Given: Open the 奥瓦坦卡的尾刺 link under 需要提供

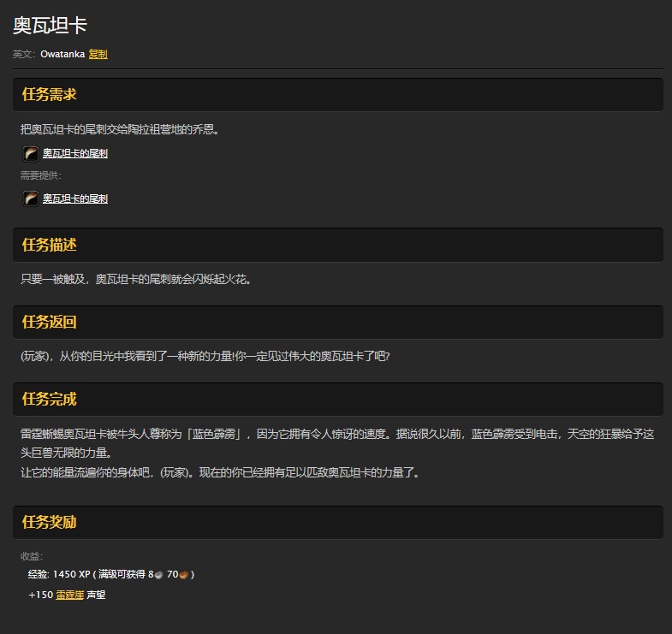Looking at the screenshot, I should tap(75, 199).
